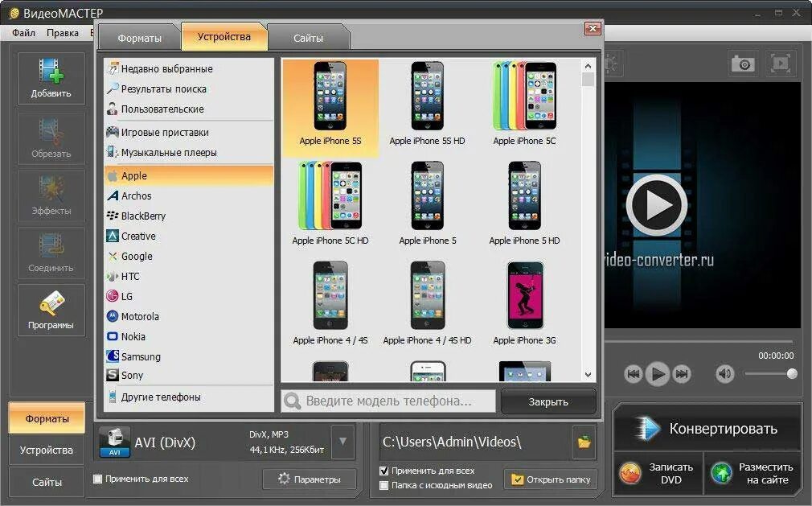
Task: Select the BlackBerry brand entry
Action: pos(188,216)
